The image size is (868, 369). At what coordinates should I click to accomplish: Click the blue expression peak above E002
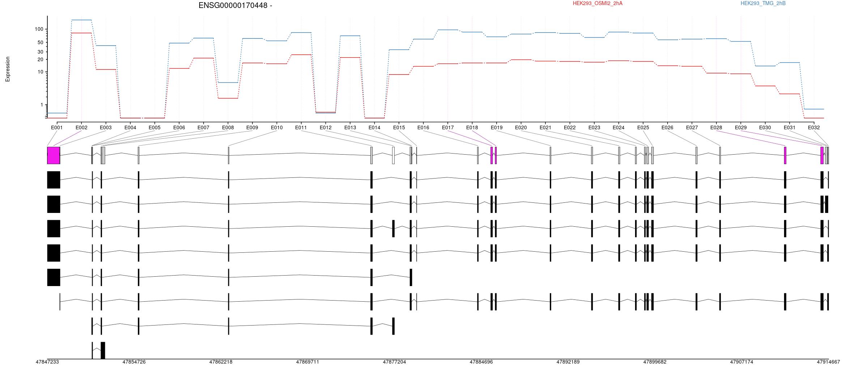81,20
